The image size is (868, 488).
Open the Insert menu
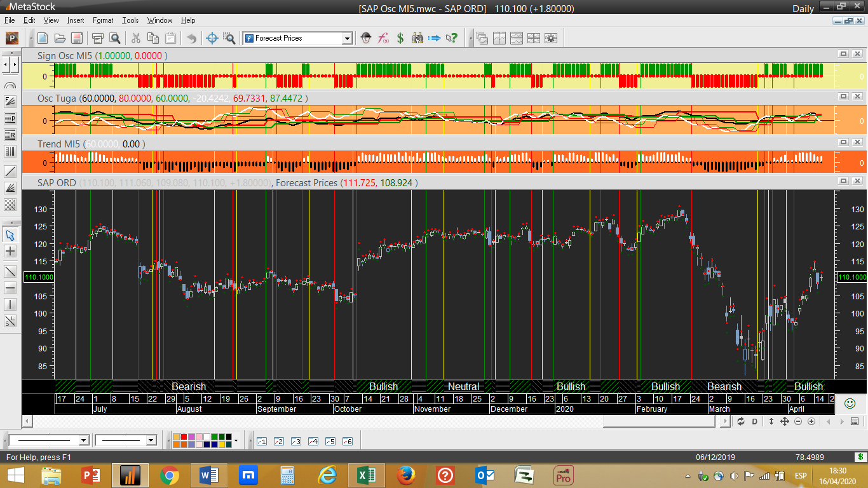pos(76,20)
